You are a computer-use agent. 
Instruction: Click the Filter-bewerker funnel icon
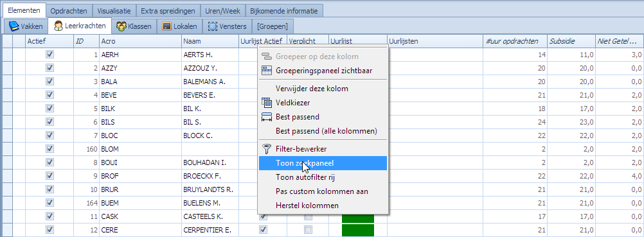click(267, 149)
